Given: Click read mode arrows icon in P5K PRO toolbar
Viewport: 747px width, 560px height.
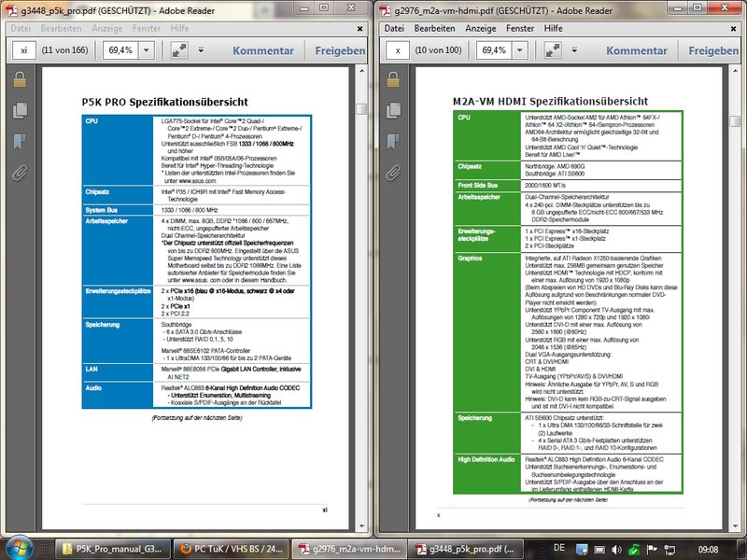Looking at the screenshot, I should point(179,50).
